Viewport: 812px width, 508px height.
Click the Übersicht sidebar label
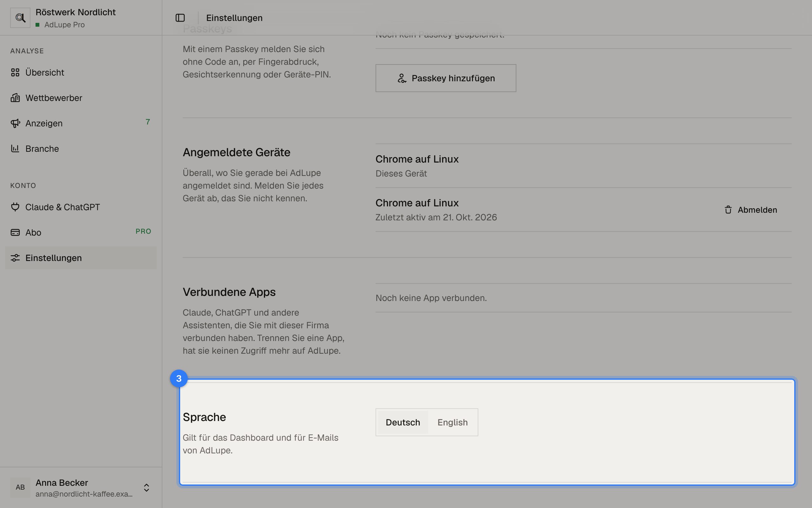(x=45, y=73)
